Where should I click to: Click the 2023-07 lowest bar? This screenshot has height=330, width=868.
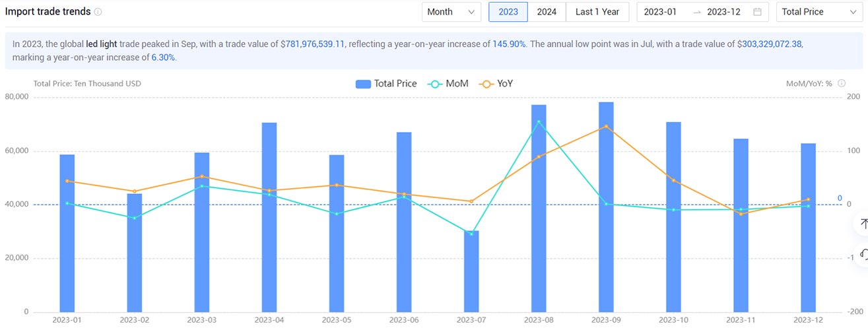coord(471,271)
